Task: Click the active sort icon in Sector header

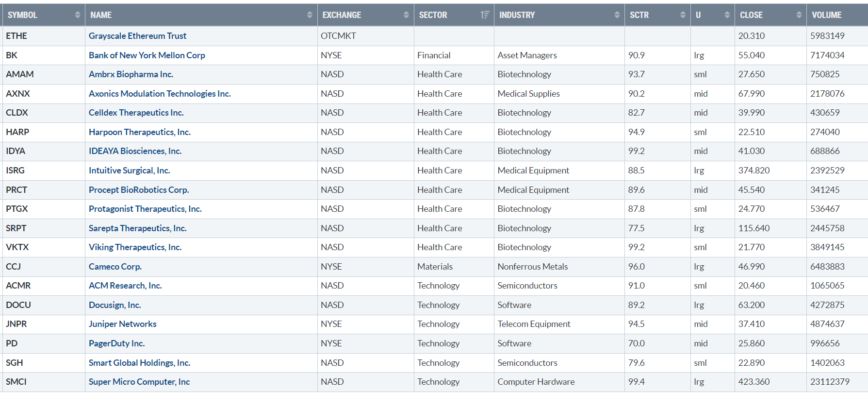Action: (484, 15)
